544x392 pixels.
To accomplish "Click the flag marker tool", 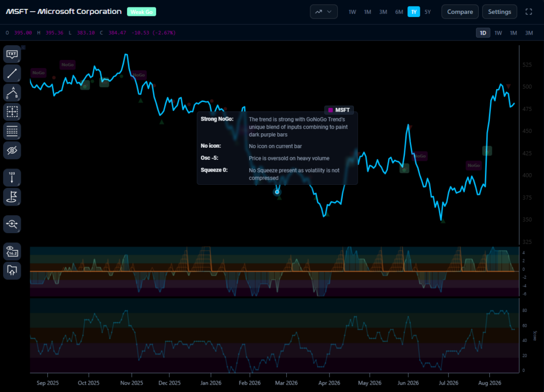I will click(12, 197).
